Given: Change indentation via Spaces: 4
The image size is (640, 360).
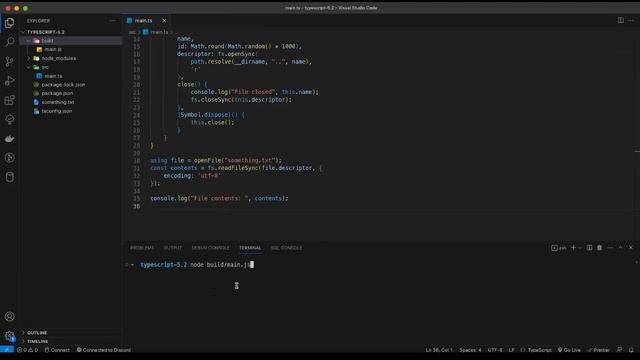Looking at the screenshot, I should pyautogui.click(x=470, y=350).
